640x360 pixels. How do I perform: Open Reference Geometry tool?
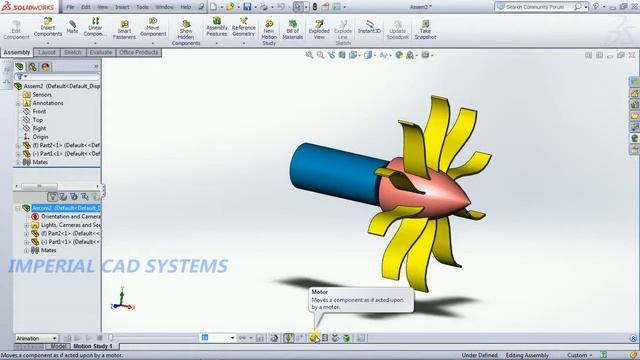pos(244,27)
